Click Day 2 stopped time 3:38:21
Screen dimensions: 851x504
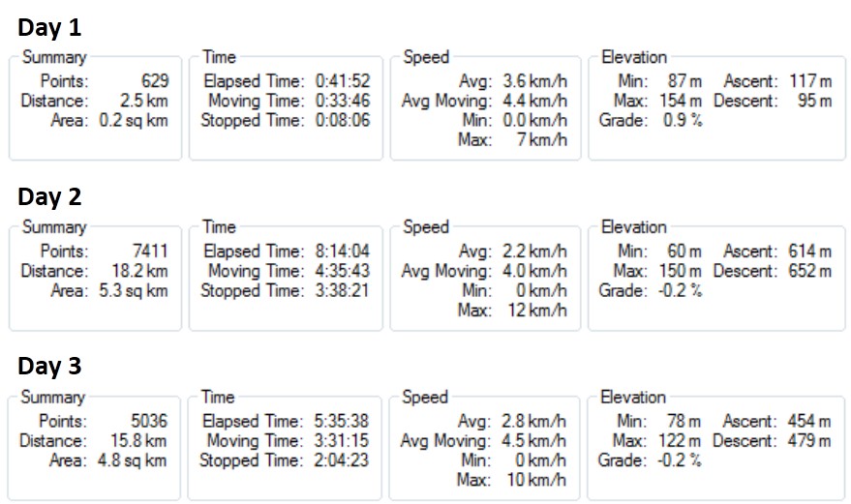tap(340, 290)
